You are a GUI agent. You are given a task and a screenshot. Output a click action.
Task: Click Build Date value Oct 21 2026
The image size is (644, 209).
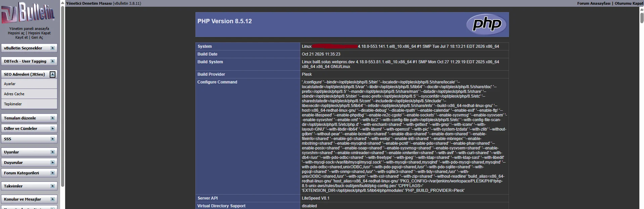point(321,54)
